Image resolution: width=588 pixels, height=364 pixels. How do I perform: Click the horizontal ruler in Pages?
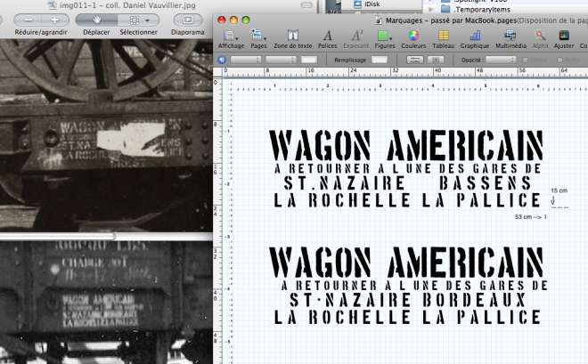tap(405, 72)
